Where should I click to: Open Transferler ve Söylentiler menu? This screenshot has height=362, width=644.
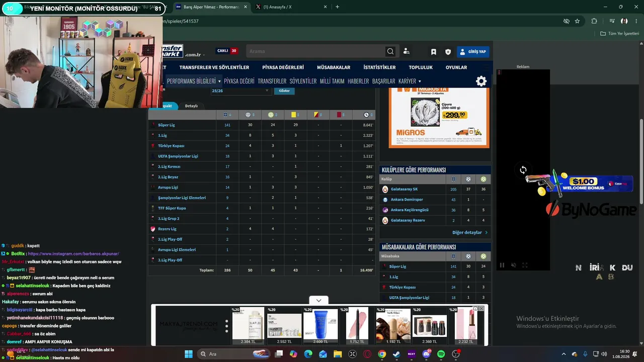tap(214, 67)
